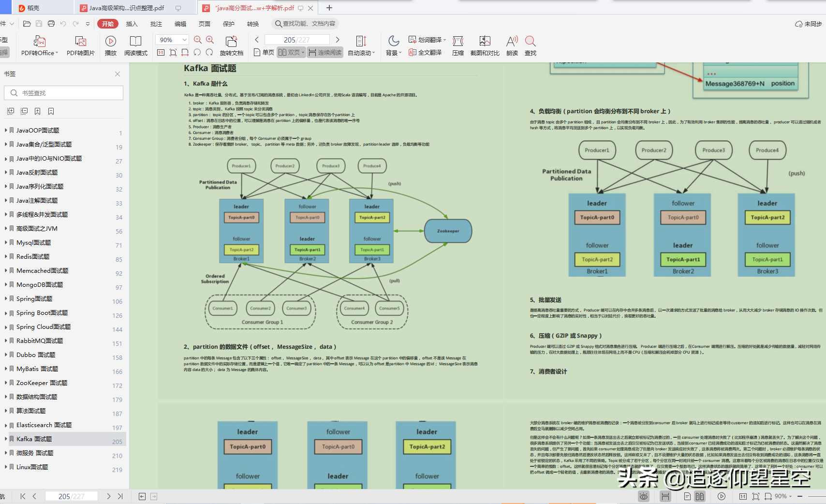The width and height of the screenshot is (826, 504).
Task: Toggle 单页 single page view
Action: pos(264,52)
